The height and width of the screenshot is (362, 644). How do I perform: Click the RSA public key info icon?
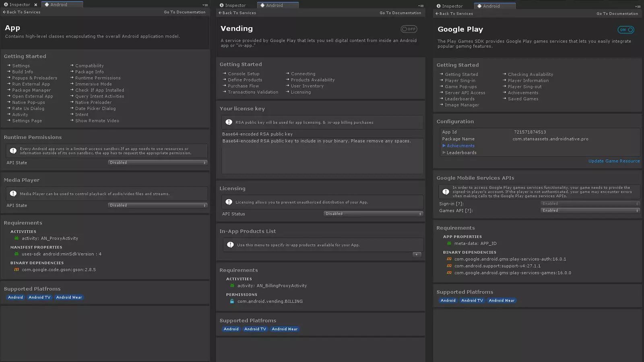229,122
